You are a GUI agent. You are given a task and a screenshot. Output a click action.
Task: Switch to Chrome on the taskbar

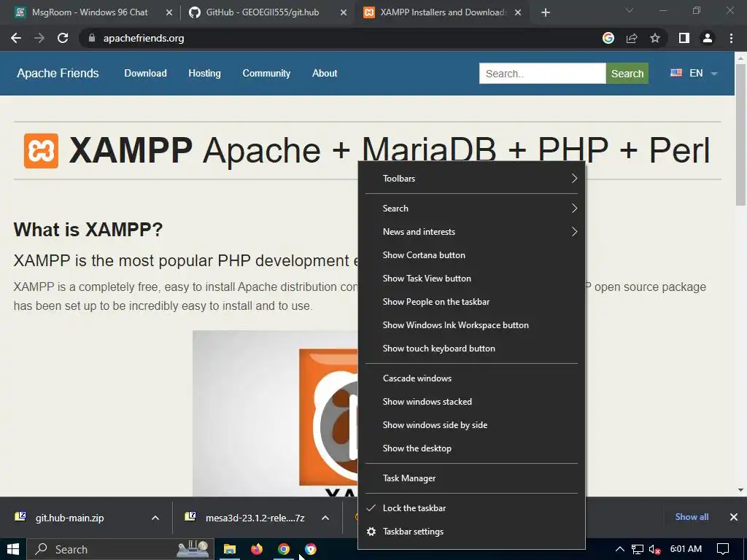coord(284,549)
